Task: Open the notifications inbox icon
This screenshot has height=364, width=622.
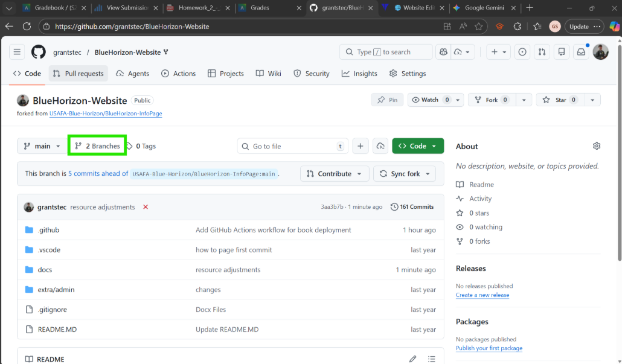Action: click(581, 52)
